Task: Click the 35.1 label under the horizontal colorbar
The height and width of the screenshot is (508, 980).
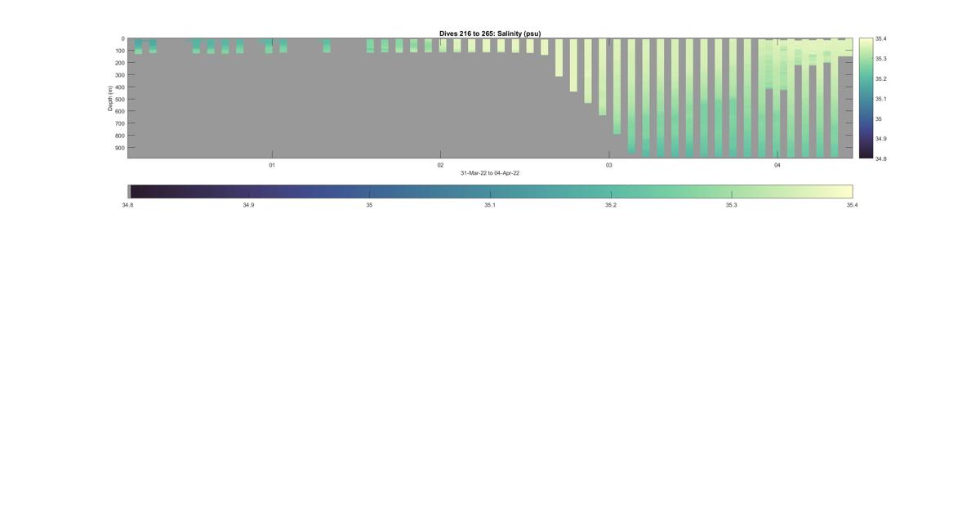Action: click(x=490, y=205)
